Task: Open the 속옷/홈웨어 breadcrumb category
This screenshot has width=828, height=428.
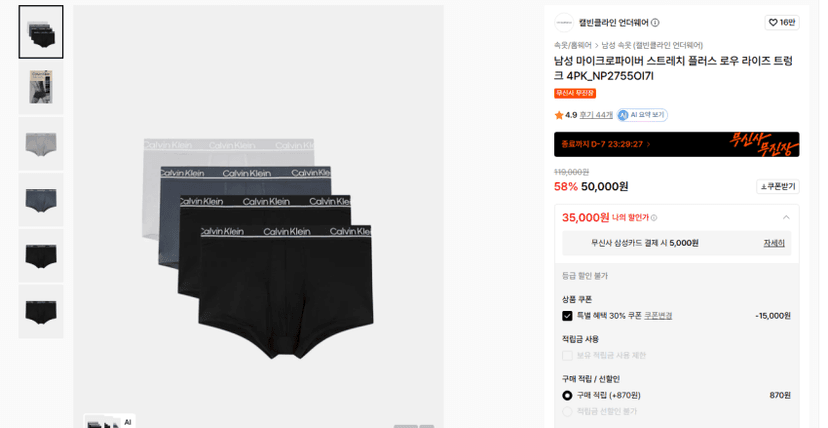Action: [x=573, y=45]
